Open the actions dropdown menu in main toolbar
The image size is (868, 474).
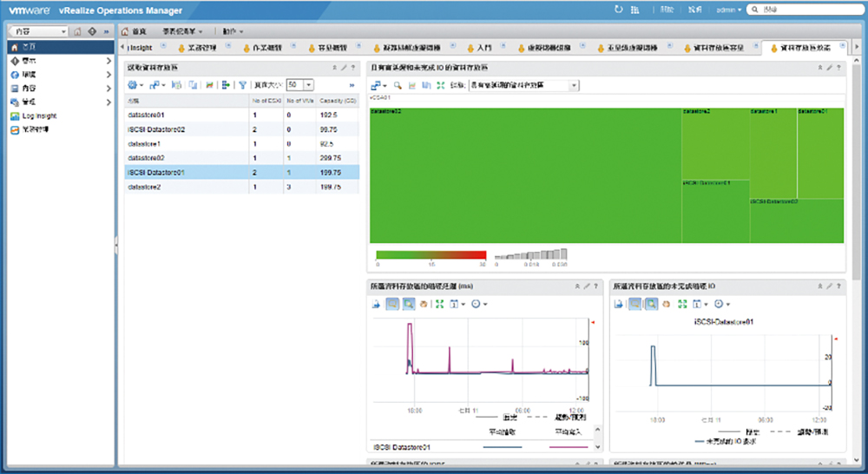click(233, 31)
